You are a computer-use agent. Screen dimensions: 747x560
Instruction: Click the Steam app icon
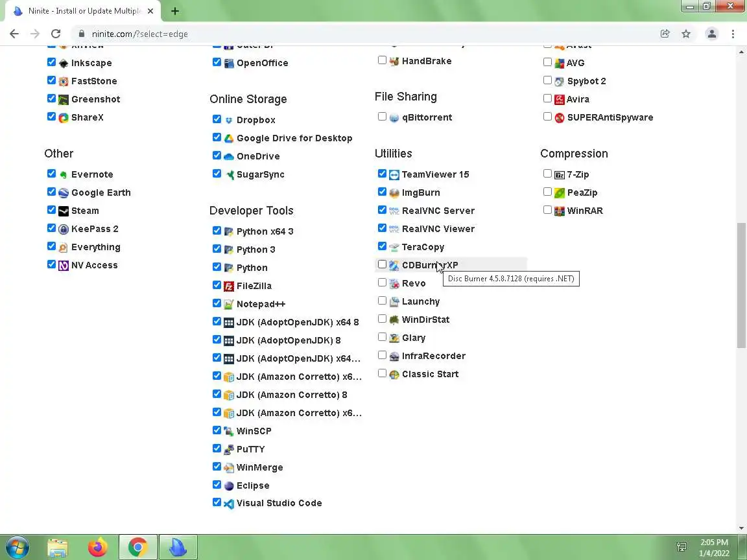[64, 211]
